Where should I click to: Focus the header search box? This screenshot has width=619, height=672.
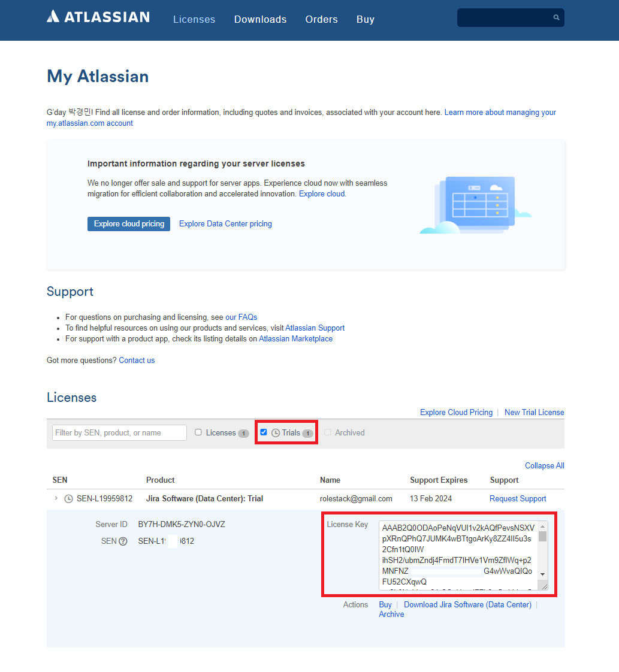click(x=511, y=17)
